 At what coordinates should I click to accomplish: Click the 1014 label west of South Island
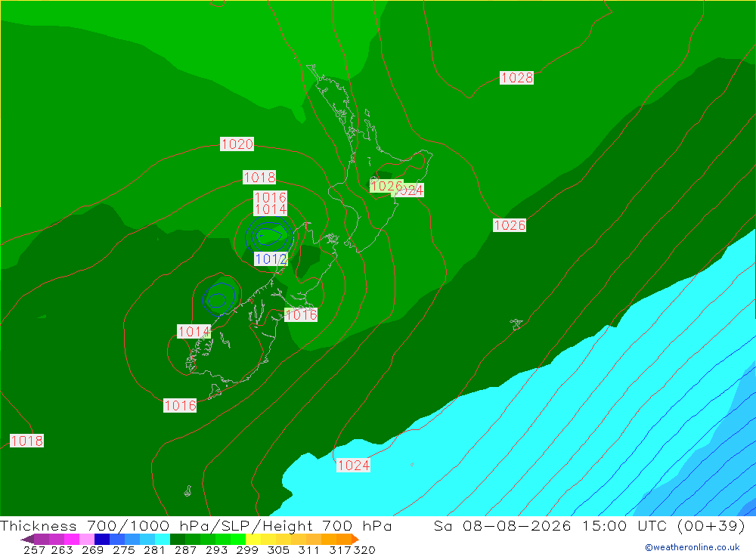(194, 332)
